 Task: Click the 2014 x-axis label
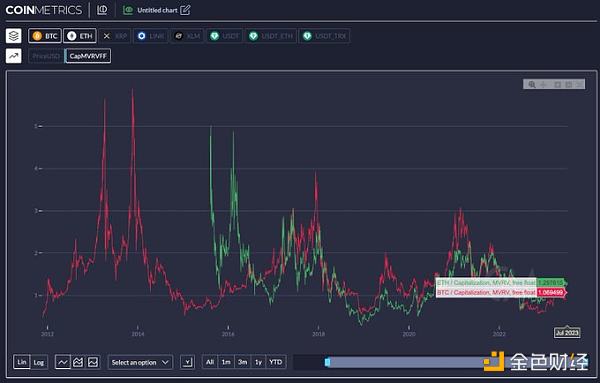(x=138, y=334)
